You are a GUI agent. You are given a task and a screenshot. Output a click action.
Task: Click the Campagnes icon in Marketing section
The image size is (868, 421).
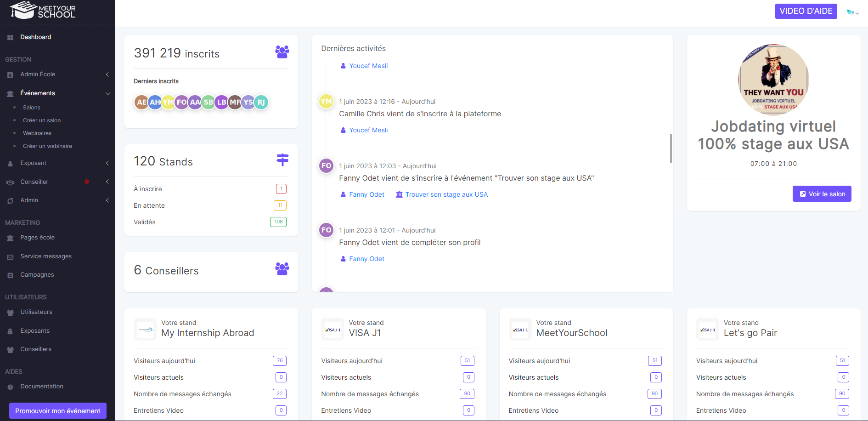[x=10, y=274]
